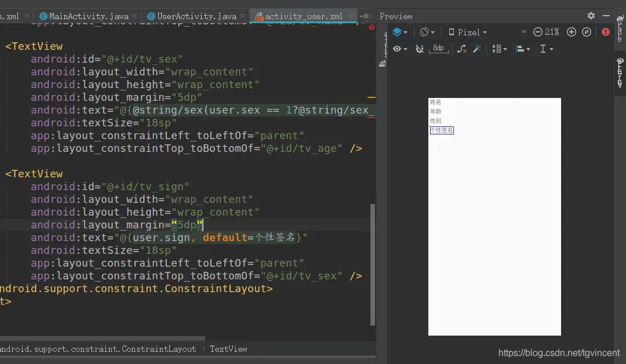Open the hidden editor tabs list dropdown

pyautogui.click(x=366, y=16)
